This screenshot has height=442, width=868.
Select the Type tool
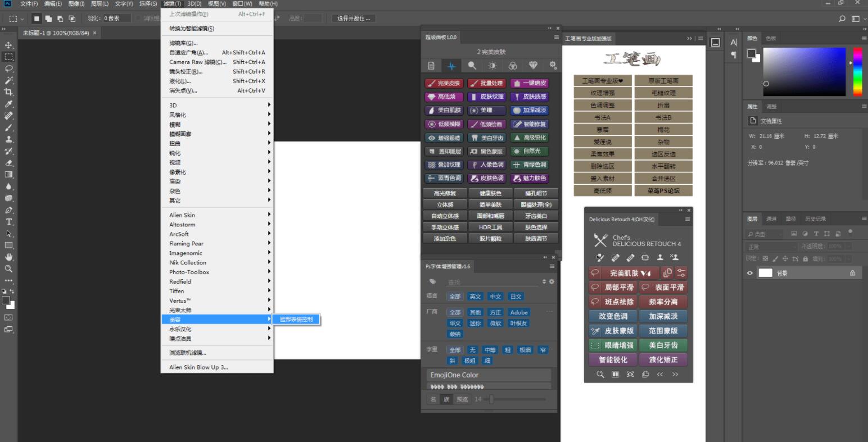pyautogui.click(x=8, y=222)
